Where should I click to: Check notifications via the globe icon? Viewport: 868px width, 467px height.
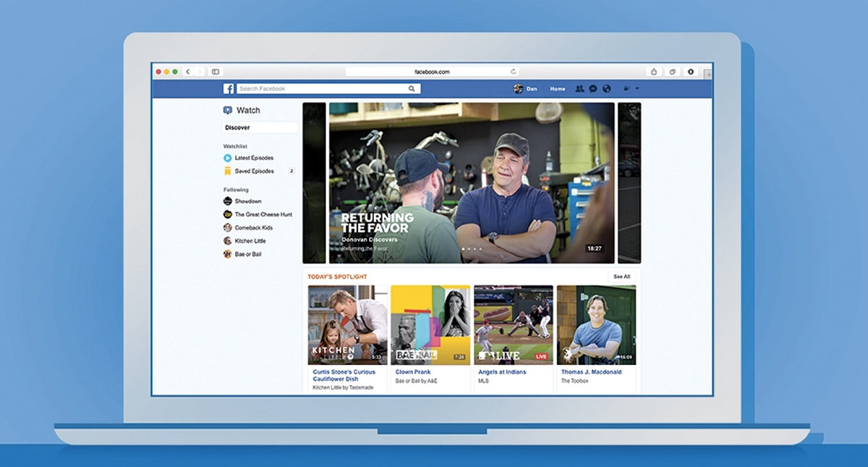(x=608, y=88)
